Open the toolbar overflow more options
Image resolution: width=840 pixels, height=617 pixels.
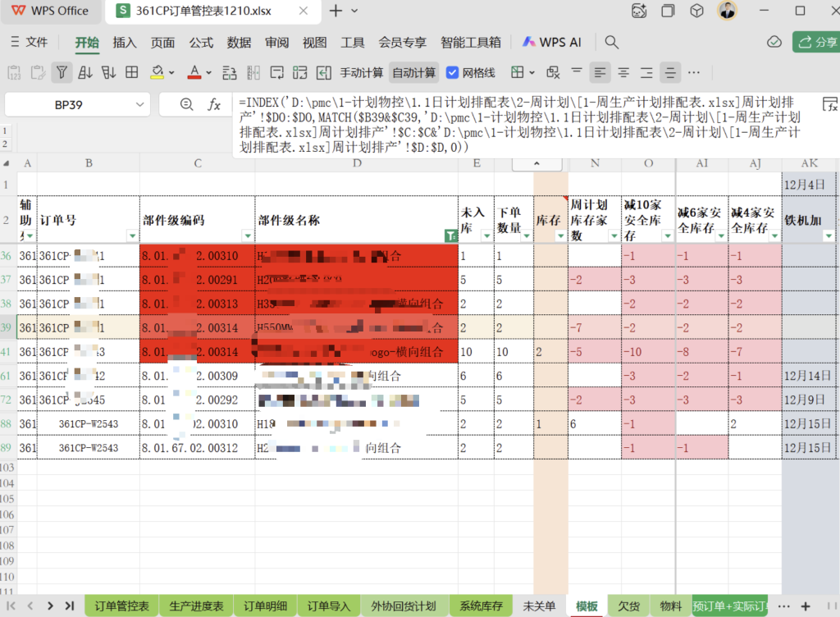coord(694,72)
